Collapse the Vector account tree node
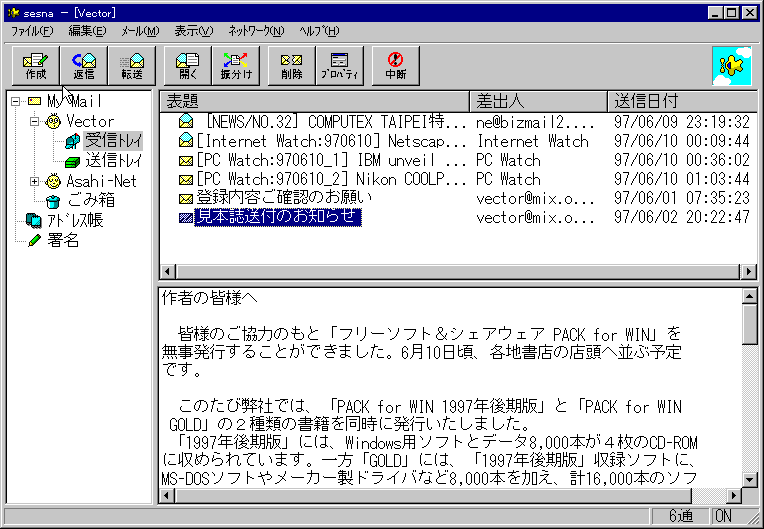Viewport: 764px width, 529px height. pos(35,121)
